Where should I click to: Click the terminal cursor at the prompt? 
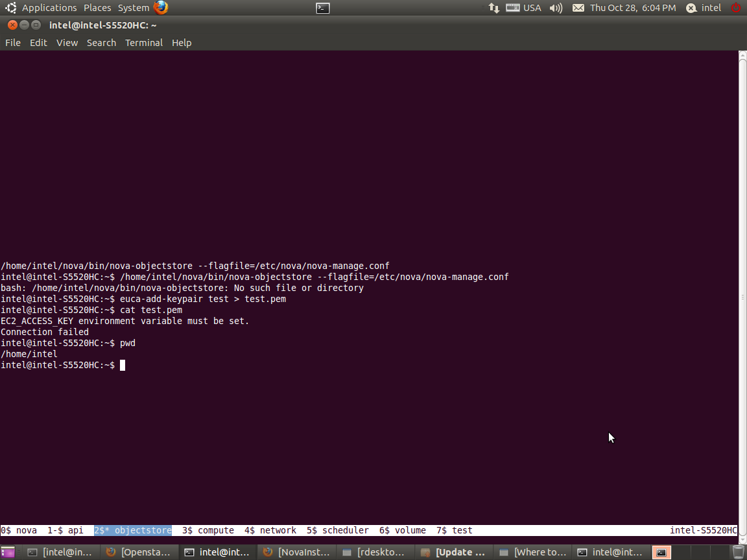coord(123,366)
